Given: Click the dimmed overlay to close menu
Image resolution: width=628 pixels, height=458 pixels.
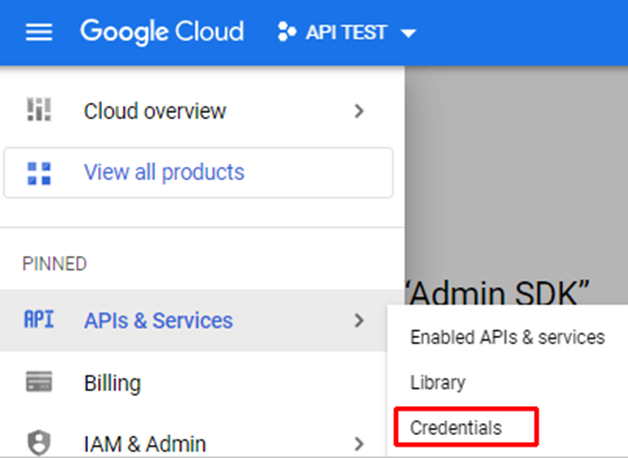Looking at the screenshot, I should click(515, 180).
